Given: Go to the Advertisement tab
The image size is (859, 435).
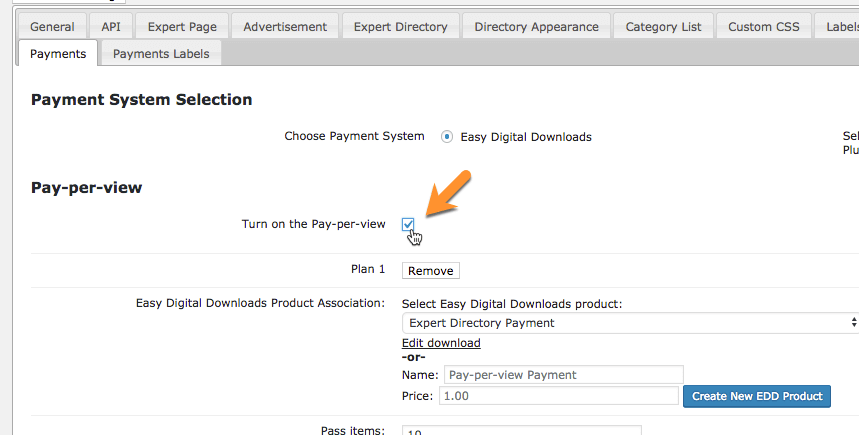Looking at the screenshot, I should (x=285, y=27).
